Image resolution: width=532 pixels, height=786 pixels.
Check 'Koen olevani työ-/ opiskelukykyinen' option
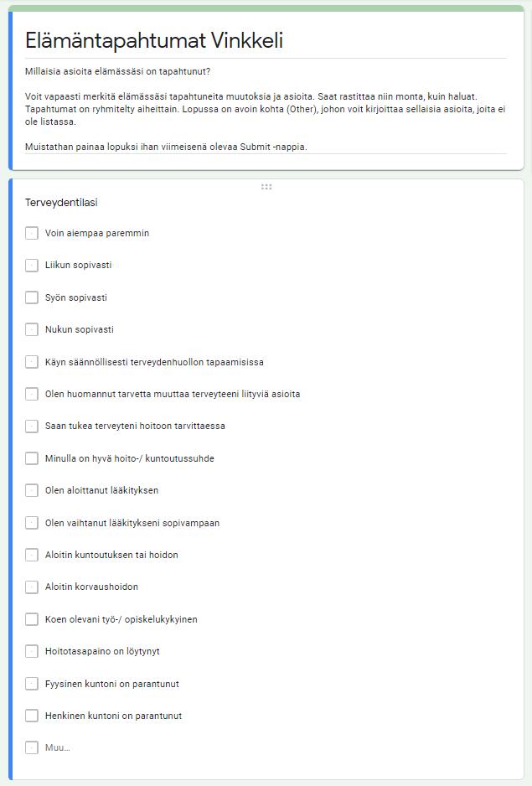pyautogui.click(x=32, y=619)
